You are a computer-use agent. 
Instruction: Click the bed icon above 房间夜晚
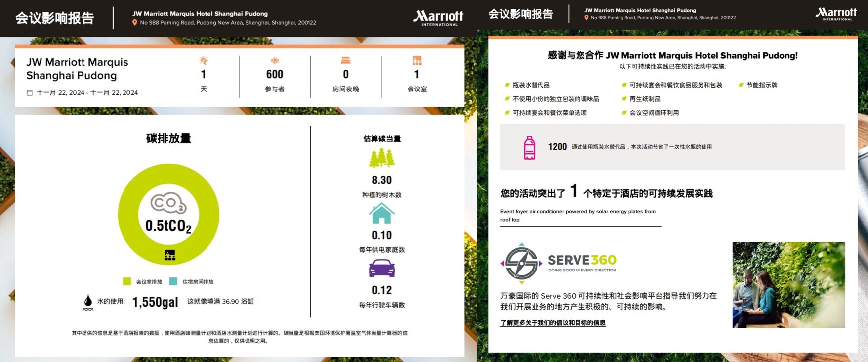pos(346,61)
